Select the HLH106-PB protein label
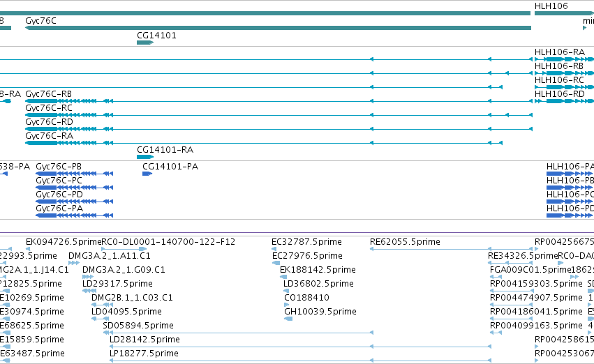594x364 pixels. tap(570, 181)
